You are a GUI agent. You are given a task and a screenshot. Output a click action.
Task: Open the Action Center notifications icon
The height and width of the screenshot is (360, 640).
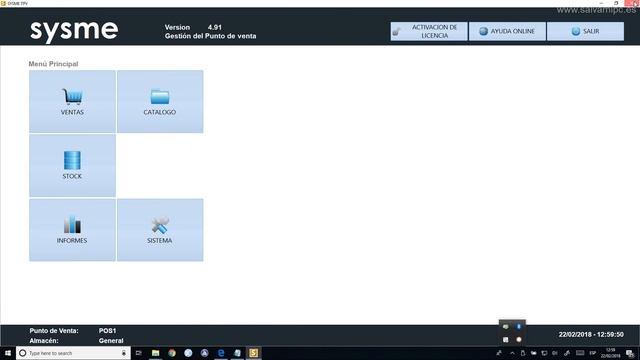pos(631,353)
